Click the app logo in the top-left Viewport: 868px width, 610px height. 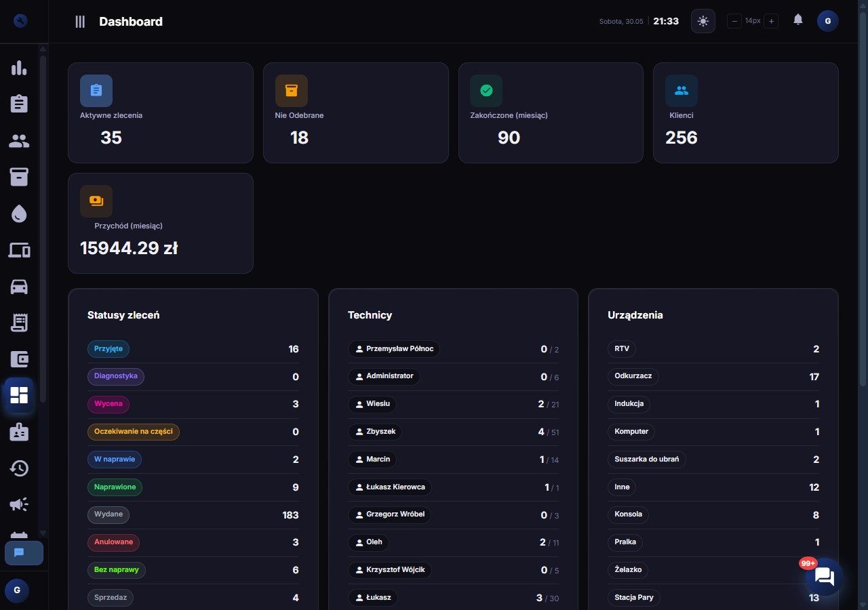pos(20,21)
